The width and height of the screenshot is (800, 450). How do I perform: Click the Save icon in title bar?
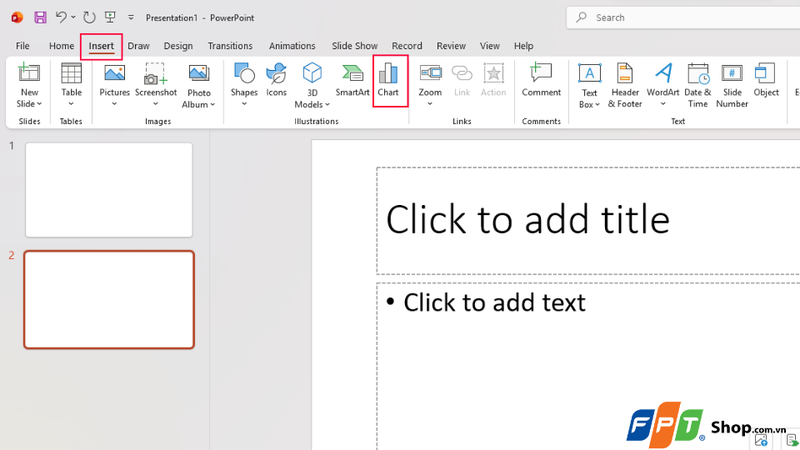(x=40, y=17)
